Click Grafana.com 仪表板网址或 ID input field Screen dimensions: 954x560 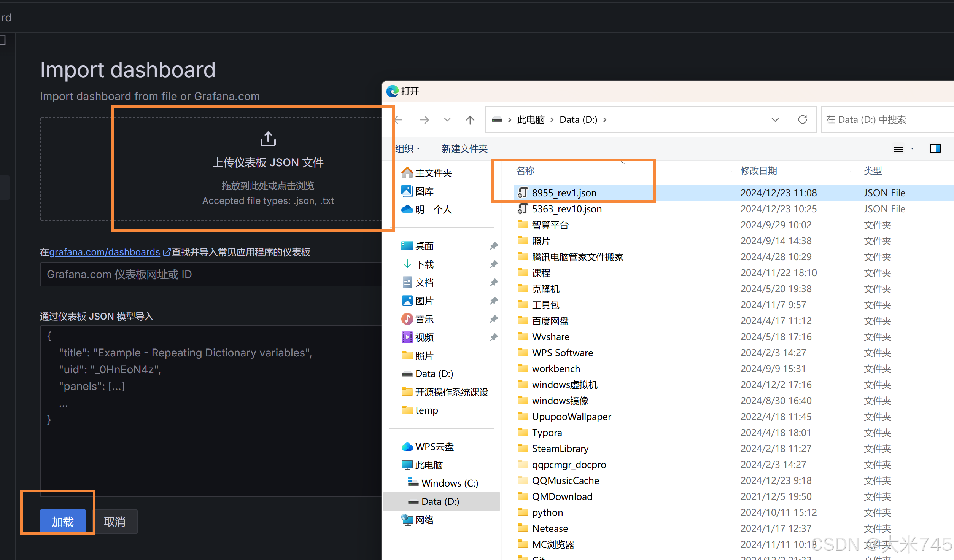pos(211,274)
